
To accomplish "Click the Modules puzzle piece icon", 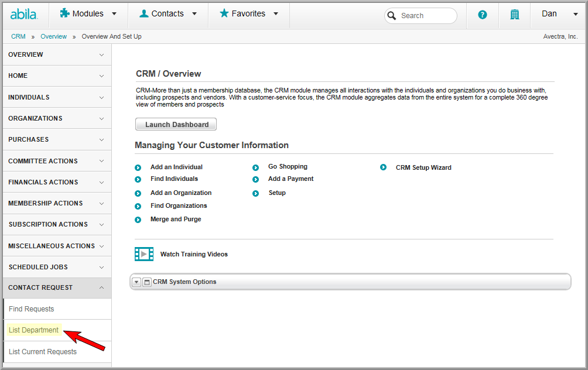I will [x=65, y=13].
